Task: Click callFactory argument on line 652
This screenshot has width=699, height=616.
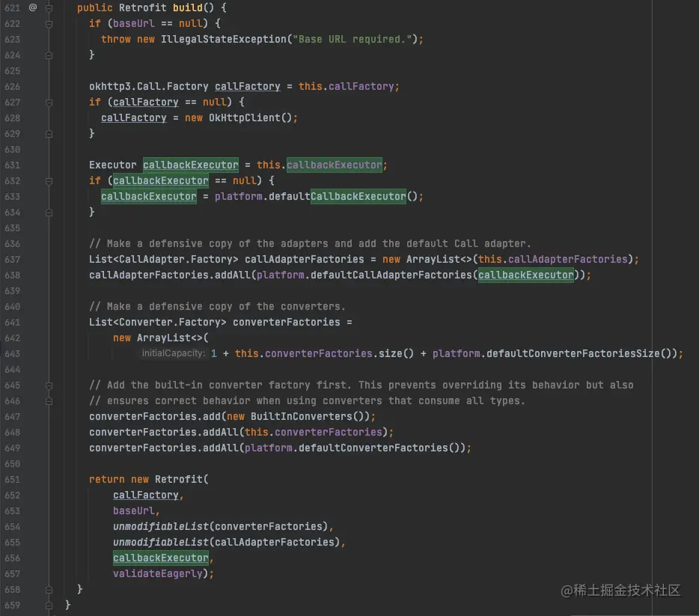Action: click(146, 495)
